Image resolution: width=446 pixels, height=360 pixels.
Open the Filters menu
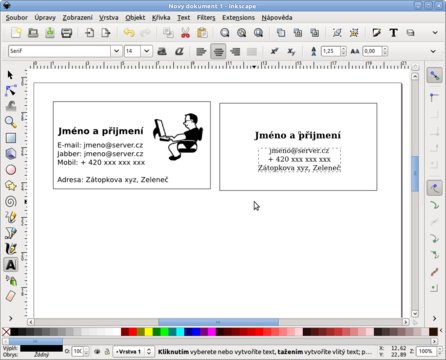(206, 17)
